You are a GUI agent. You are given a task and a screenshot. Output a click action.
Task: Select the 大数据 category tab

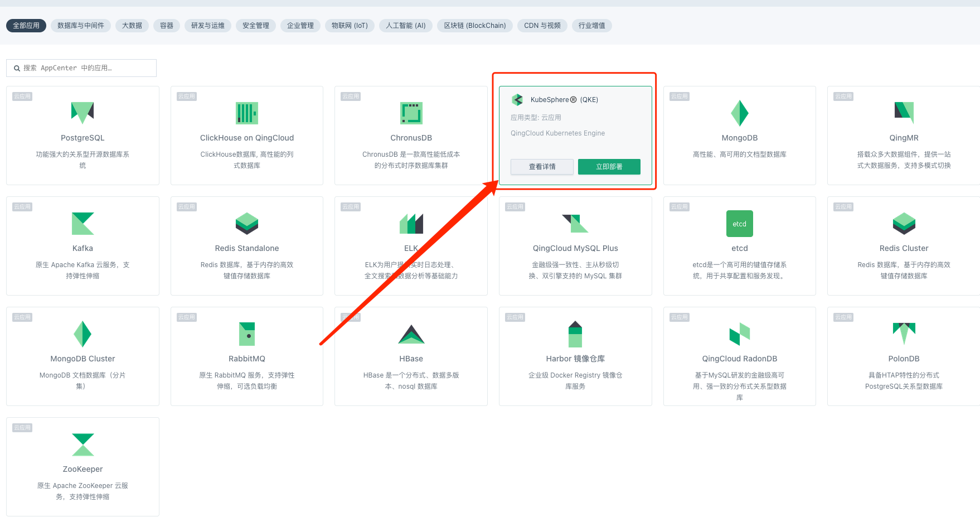click(x=132, y=26)
